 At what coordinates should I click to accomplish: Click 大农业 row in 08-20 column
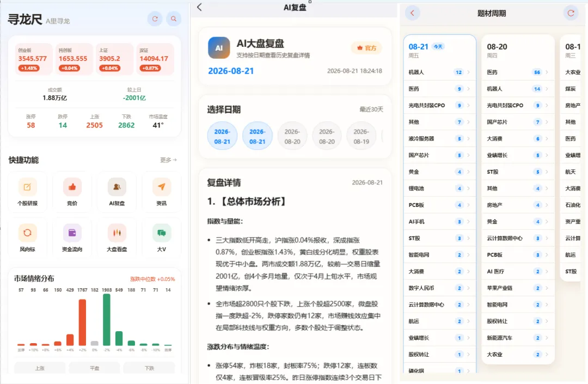pyautogui.click(x=518, y=355)
